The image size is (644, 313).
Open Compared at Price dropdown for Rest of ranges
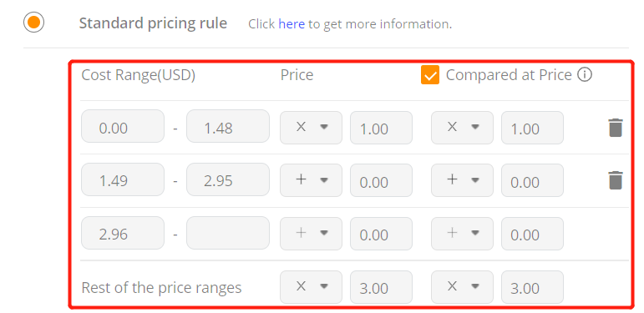(x=462, y=287)
